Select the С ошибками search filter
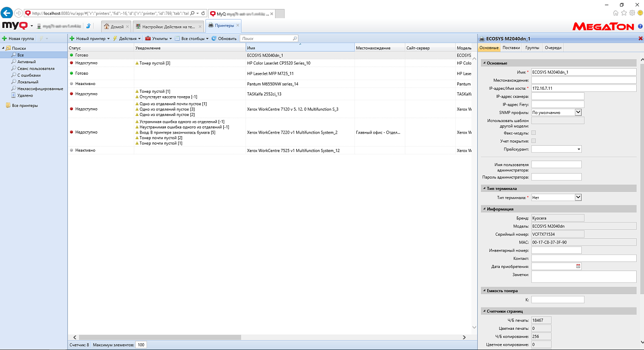Screen dimensions: 644x350 (29, 75)
